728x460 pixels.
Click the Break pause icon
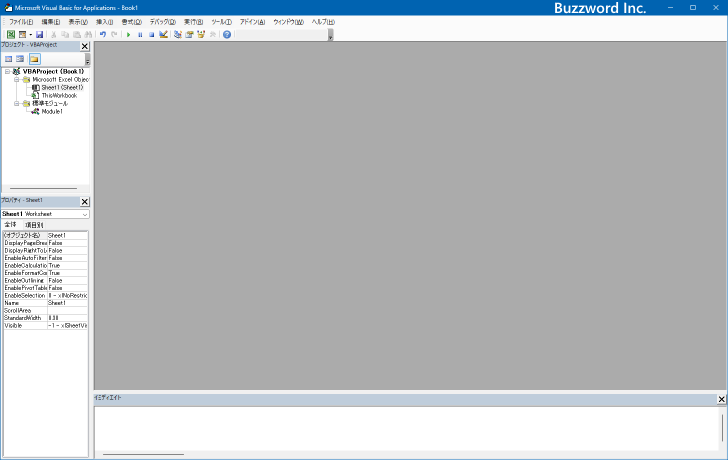point(140,34)
